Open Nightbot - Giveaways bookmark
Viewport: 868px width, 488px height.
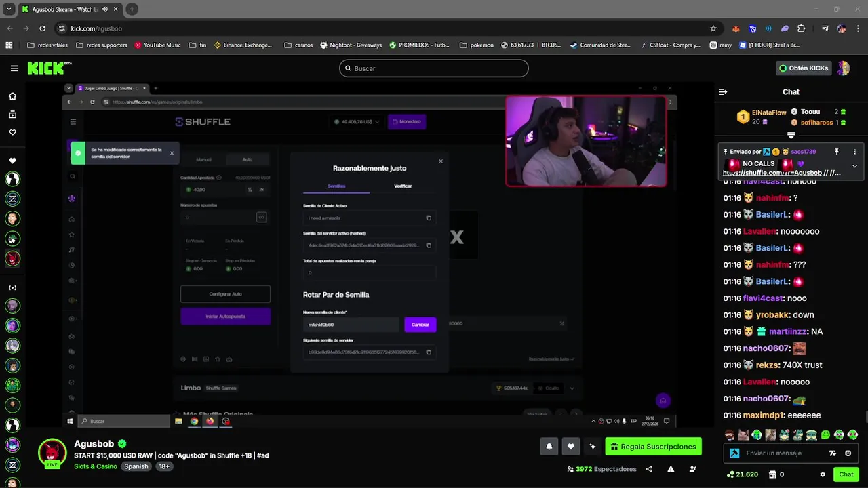click(x=351, y=45)
